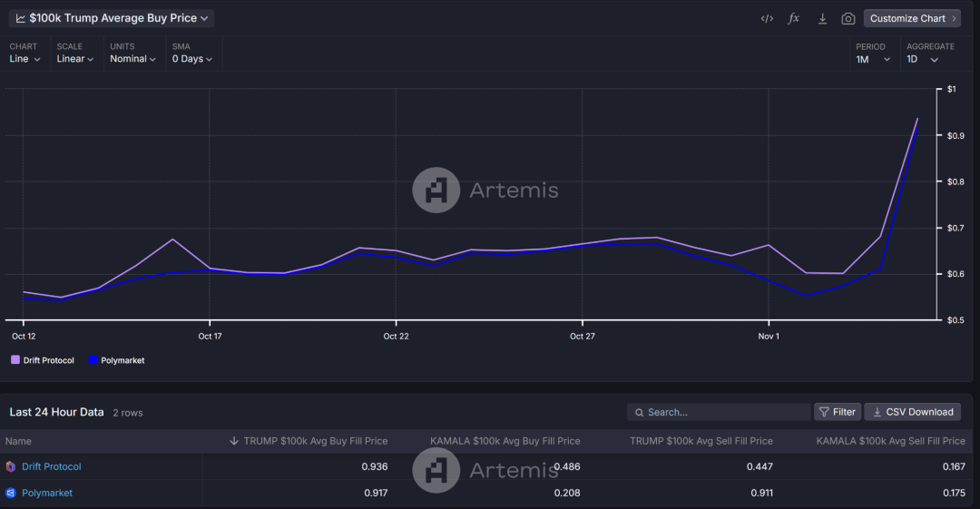Click the Drift Protocol link
980x509 pixels.
pos(51,466)
